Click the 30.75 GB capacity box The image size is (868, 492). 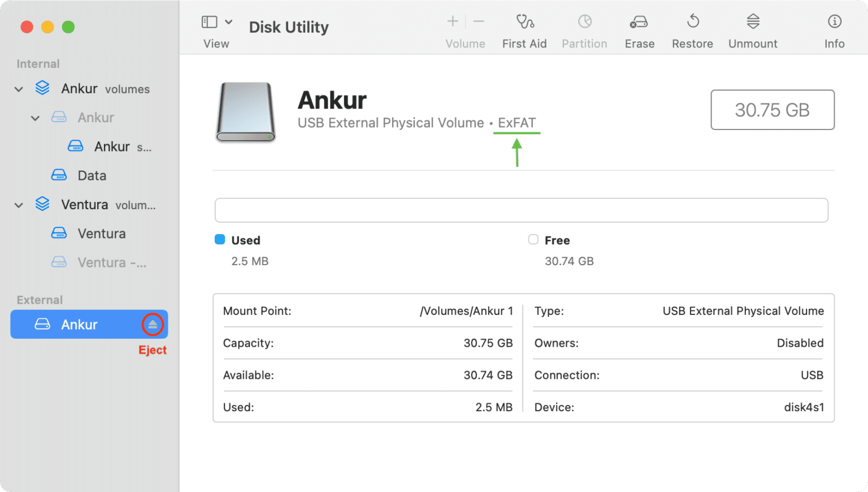click(772, 110)
